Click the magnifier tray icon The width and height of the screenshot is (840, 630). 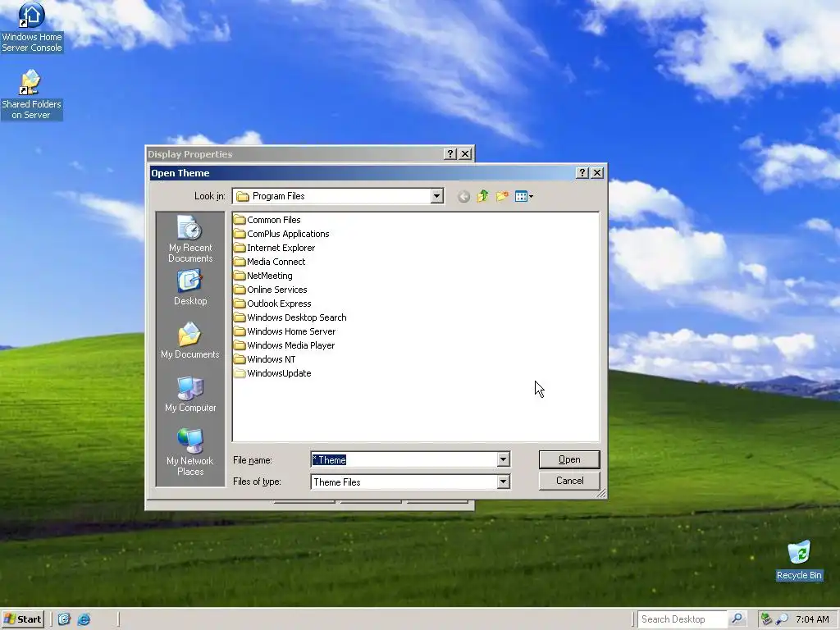[x=782, y=619]
